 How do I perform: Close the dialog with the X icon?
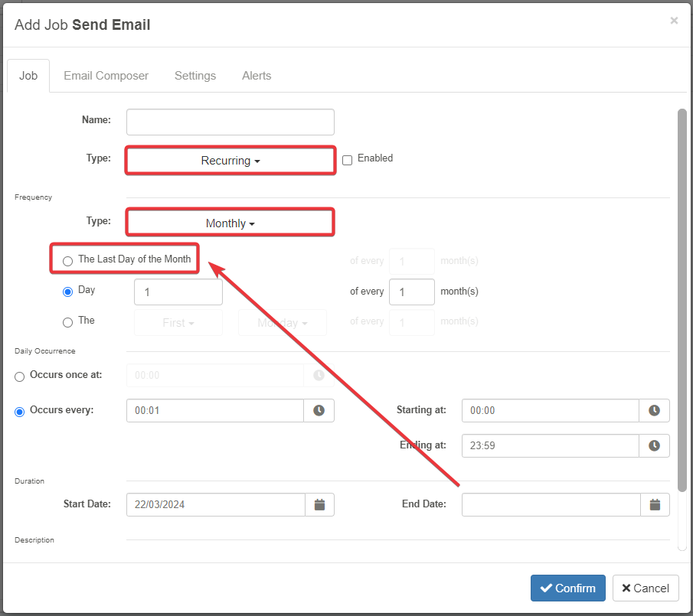[674, 21]
